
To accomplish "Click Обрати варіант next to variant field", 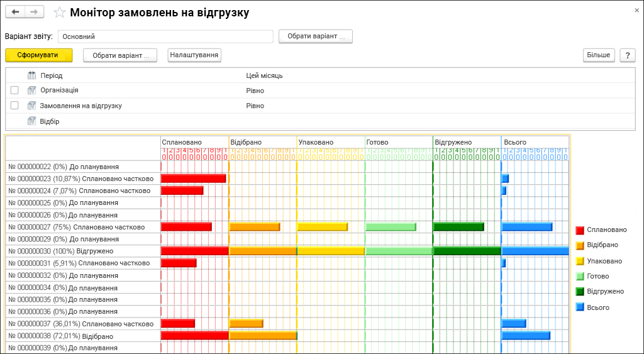I will [x=316, y=36].
